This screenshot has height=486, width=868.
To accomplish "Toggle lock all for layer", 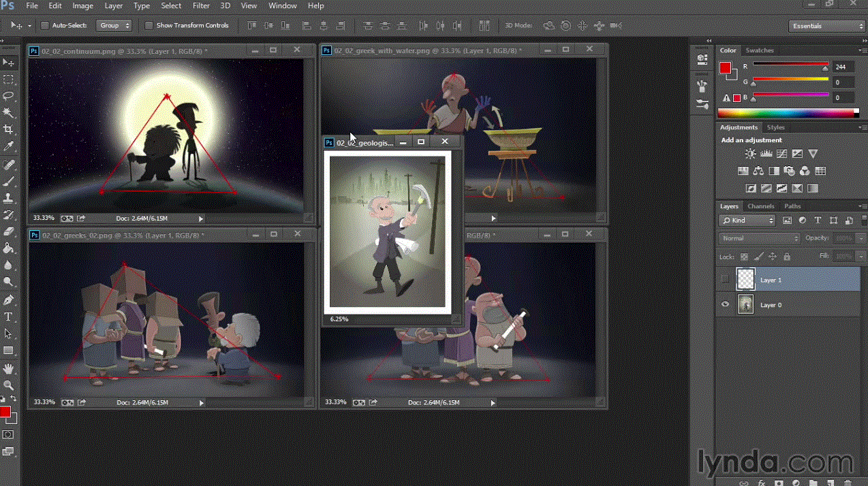I will [787, 257].
